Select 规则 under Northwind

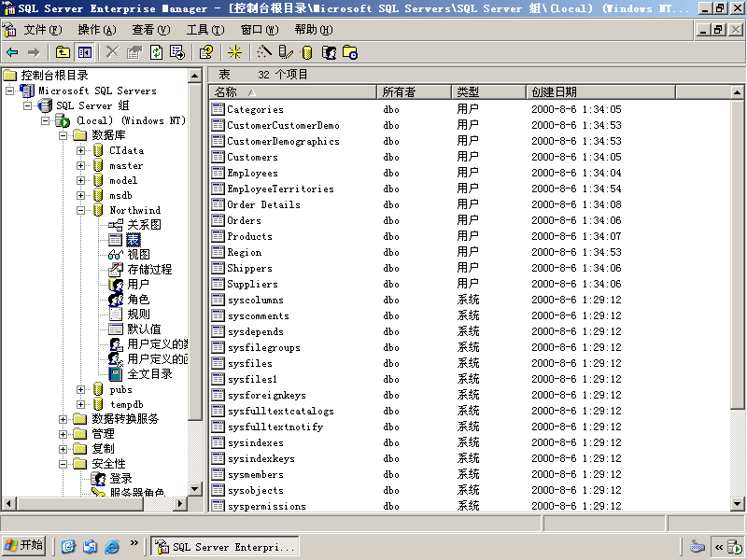[x=138, y=315]
